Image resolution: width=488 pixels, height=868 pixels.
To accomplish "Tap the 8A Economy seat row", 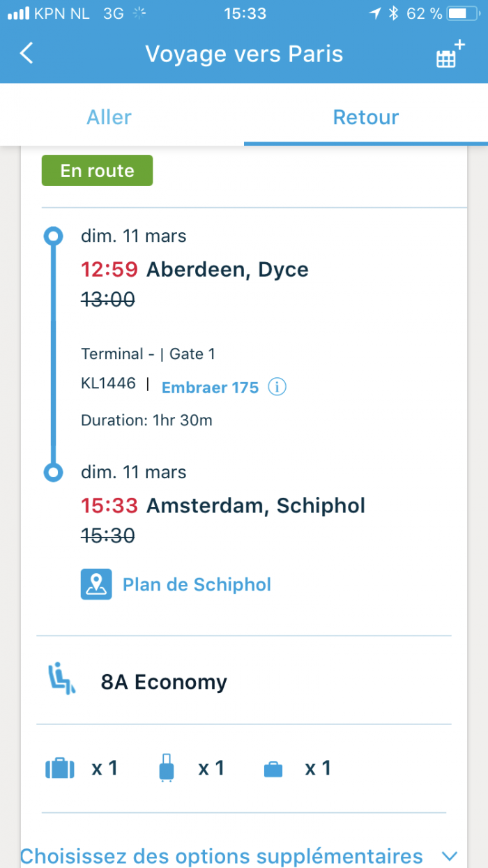I will coord(164,681).
